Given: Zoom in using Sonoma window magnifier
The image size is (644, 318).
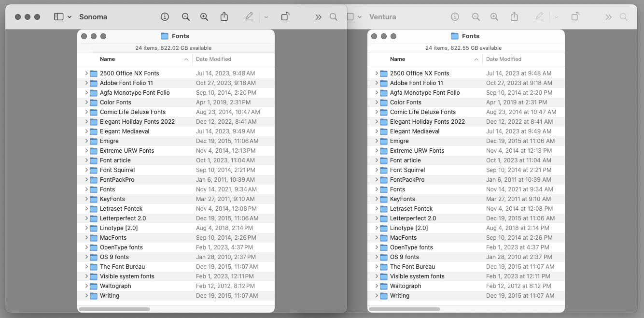Looking at the screenshot, I should pos(204,17).
